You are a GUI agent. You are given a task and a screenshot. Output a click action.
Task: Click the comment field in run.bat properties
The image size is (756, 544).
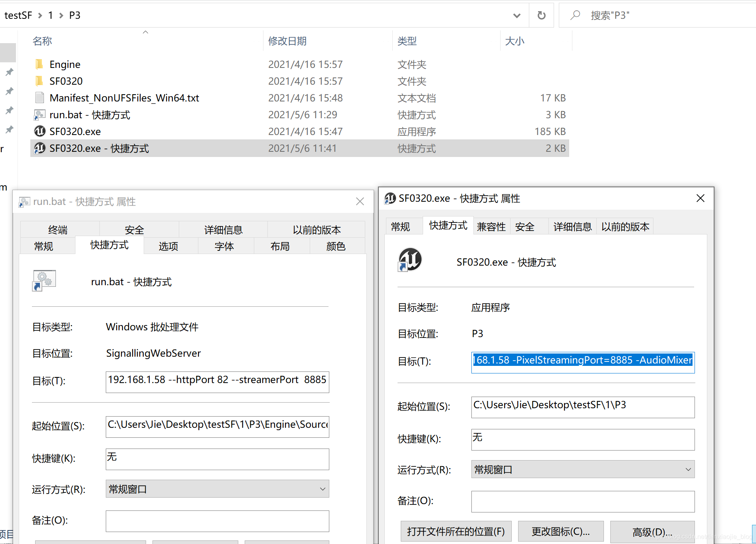click(217, 521)
